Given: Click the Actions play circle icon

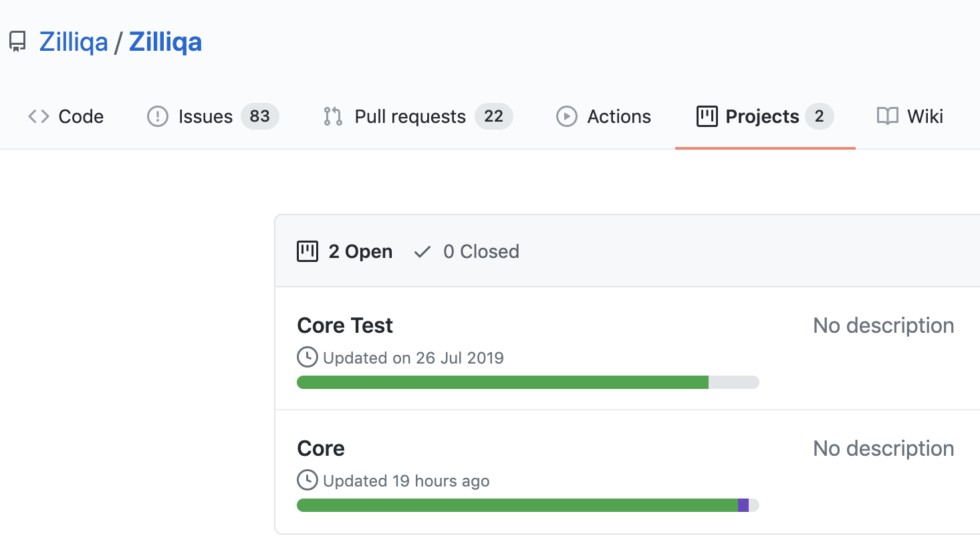Looking at the screenshot, I should 567,116.
